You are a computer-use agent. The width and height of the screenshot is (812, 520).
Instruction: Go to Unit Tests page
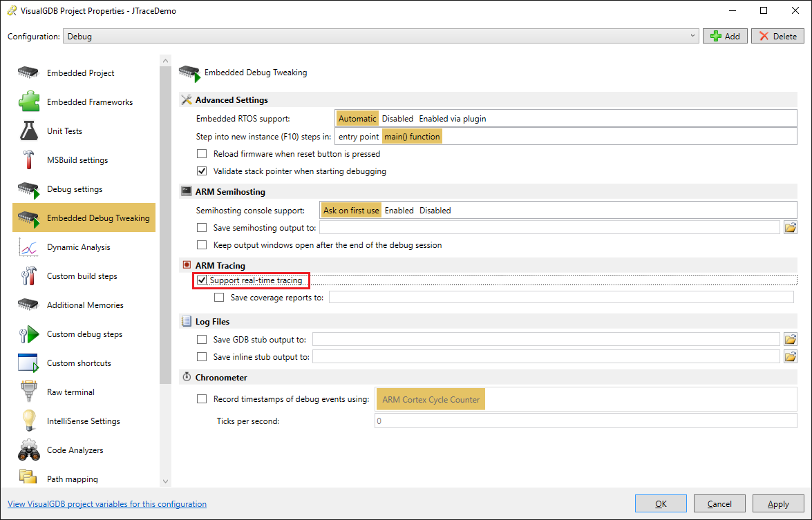(x=84, y=131)
